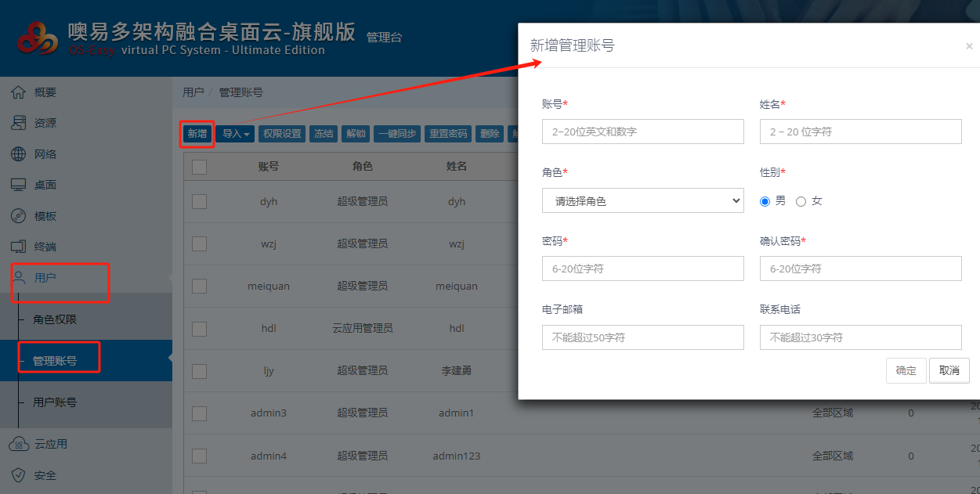Select the 女 gender radio button

click(x=801, y=201)
